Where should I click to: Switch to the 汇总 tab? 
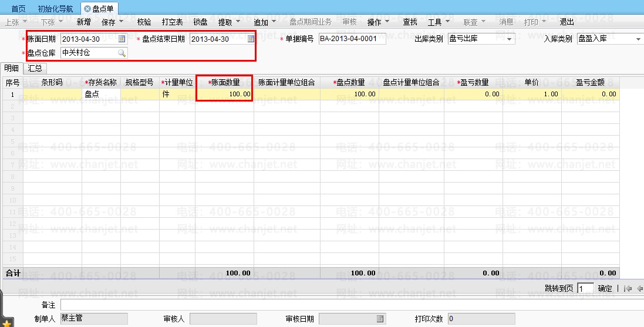[x=35, y=68]
